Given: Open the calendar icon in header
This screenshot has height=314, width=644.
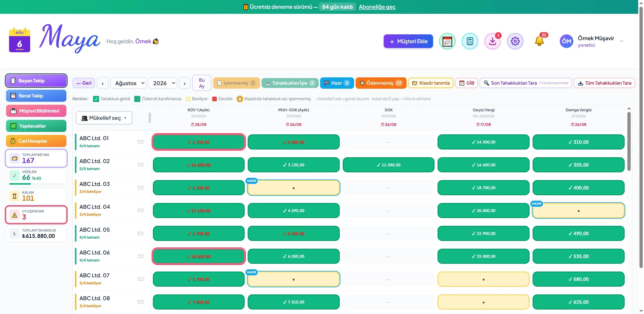Looking at the screenshot, I should coord(447,41).
